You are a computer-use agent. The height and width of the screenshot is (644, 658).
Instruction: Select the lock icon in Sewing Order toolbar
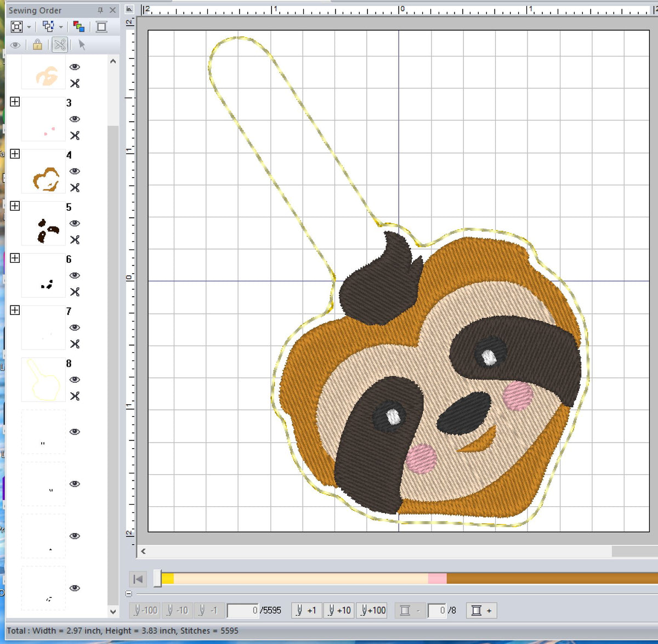[37, 45]
